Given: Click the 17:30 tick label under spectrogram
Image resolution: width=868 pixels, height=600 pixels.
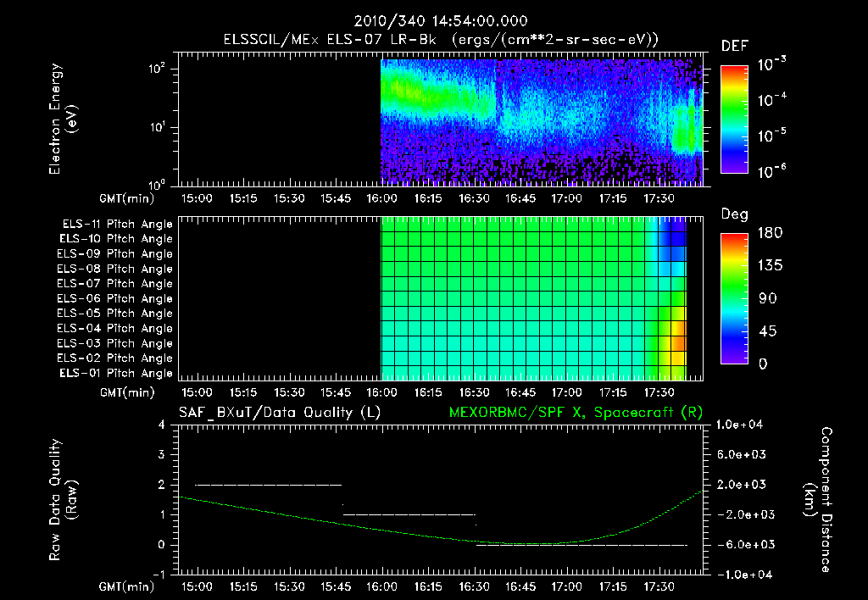Looking at the screenshot, I should (659, 198).
